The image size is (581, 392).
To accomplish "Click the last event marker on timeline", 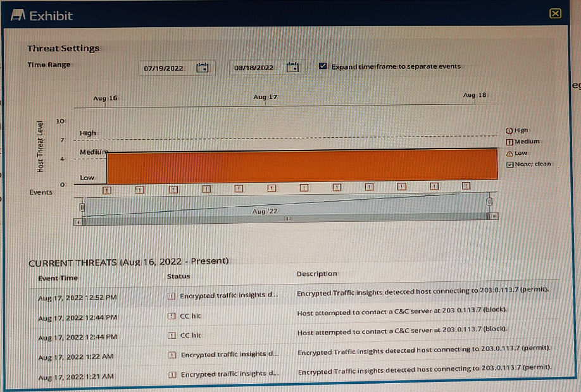I will click(466, 186).
